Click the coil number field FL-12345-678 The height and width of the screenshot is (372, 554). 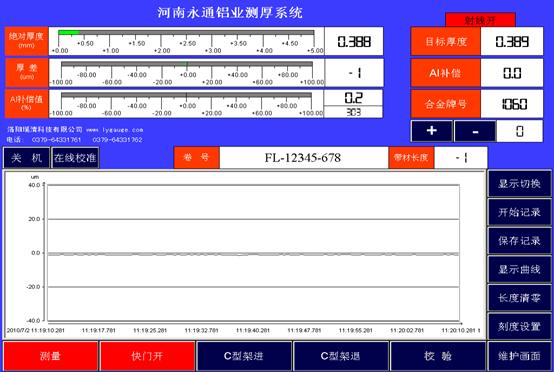(303, 158)
